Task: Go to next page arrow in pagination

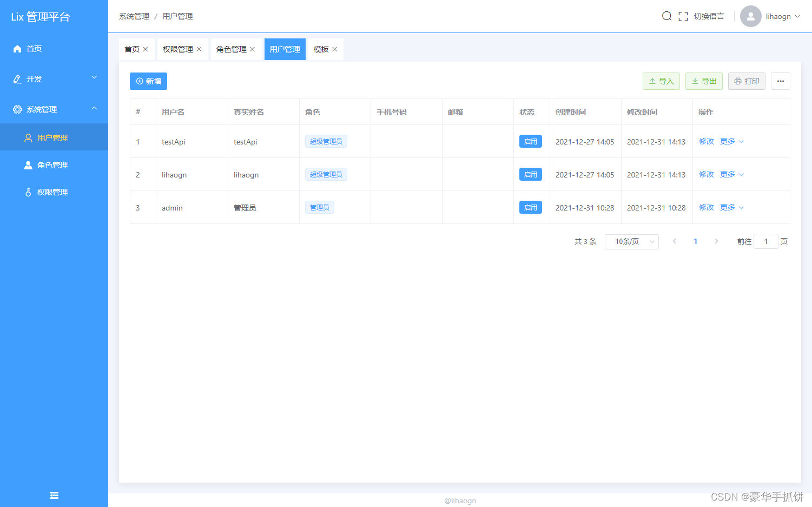Action: tap(716, 241)
